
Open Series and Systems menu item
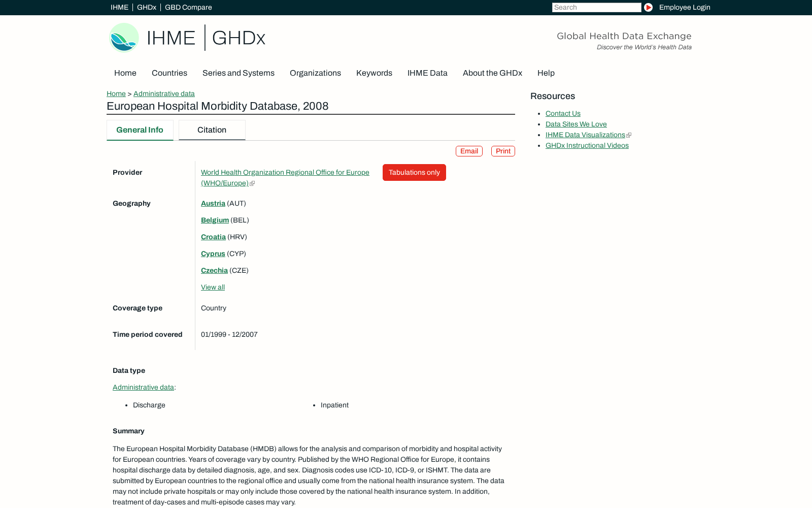point(239,73)
